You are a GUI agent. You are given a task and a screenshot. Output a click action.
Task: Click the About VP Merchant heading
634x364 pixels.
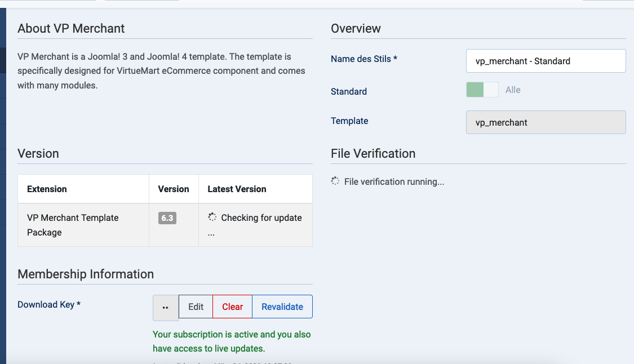coord(71,28)
